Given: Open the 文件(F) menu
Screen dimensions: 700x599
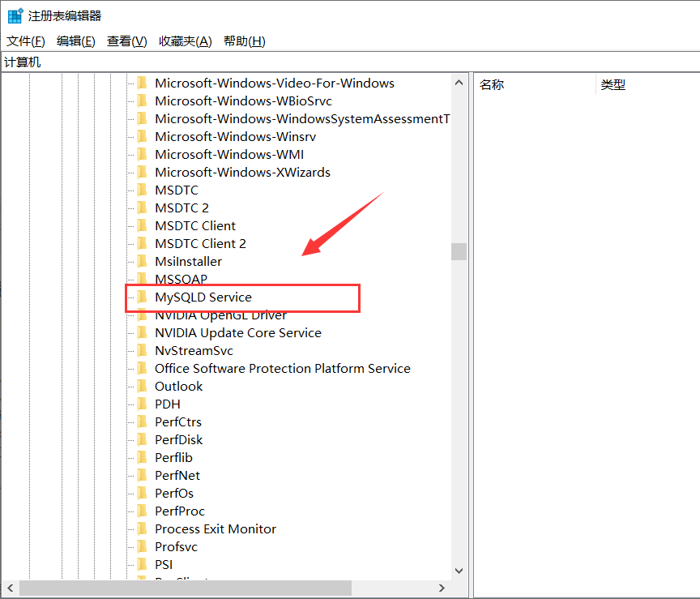Looking at the screenshot, I should (x=26, y=41).
